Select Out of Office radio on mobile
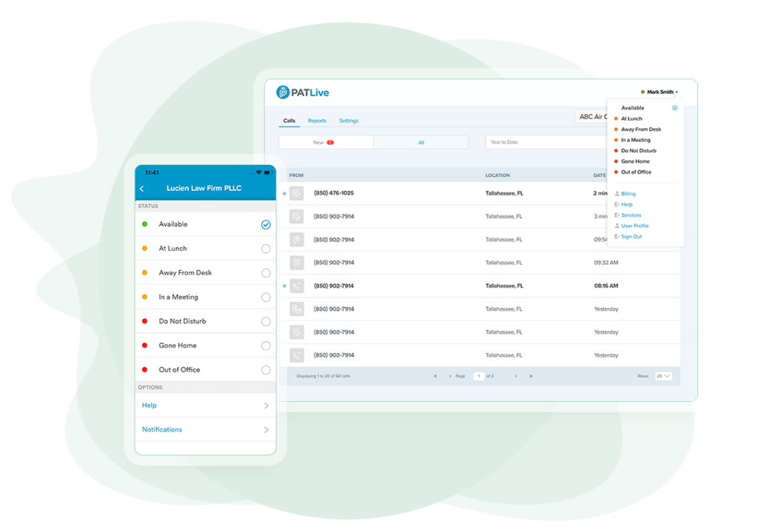The width and height of the screenshot is (758, 532). pos(266,370)
